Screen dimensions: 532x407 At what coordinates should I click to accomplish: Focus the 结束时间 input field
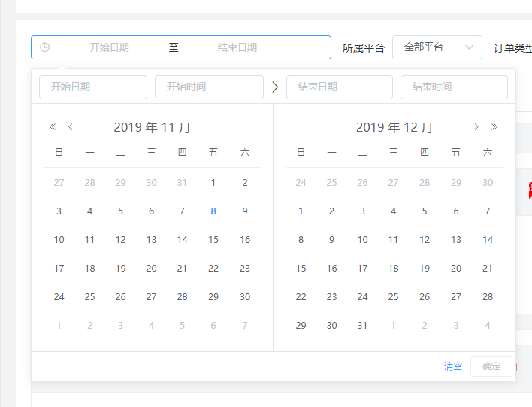pyautogui.click(x=454, y=87)
